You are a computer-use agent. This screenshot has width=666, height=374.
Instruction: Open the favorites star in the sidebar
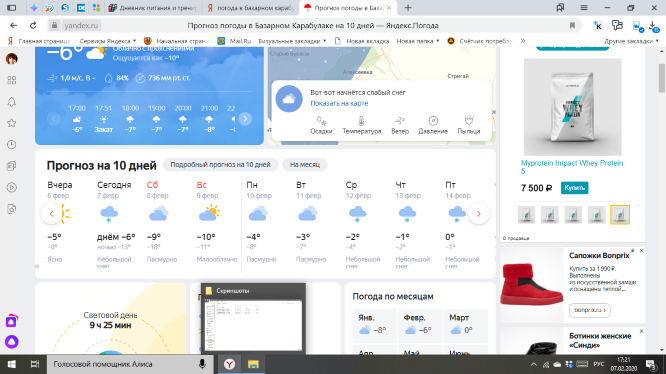(x=12, y=123)
